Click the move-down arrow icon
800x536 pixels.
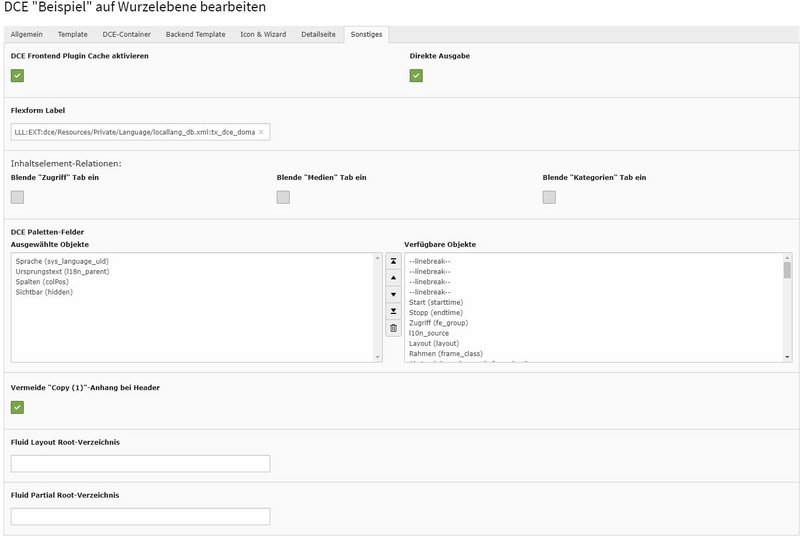393,294
